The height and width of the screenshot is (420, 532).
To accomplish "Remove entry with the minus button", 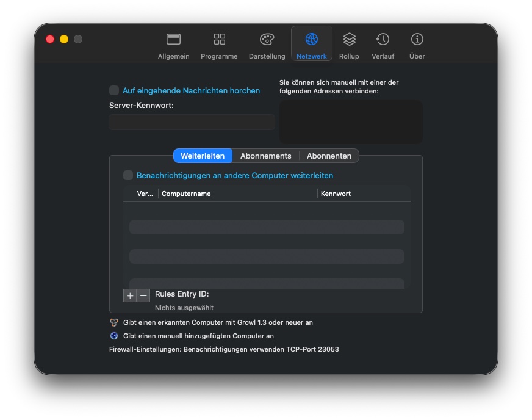I will tap(143, 295).
